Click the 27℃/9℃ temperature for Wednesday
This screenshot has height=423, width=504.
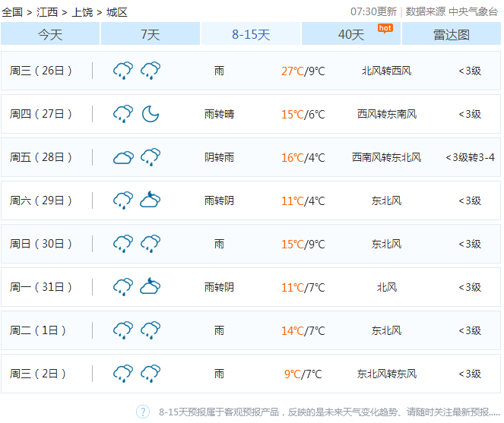coord(303,71)
